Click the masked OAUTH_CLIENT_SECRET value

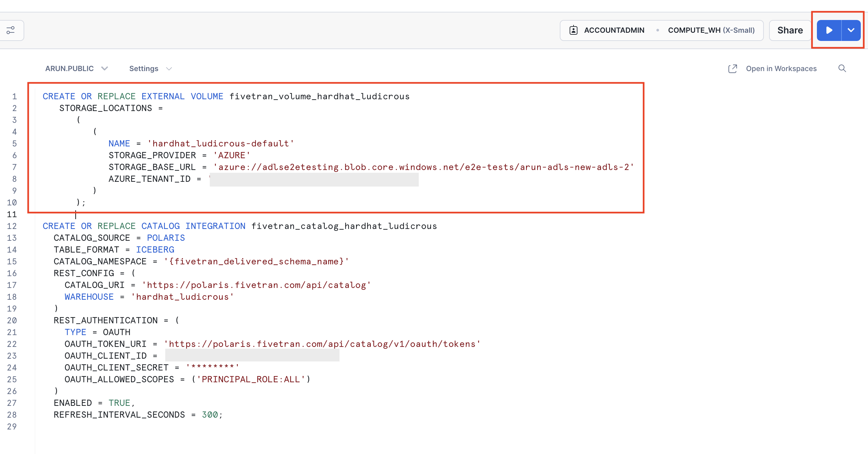tap(213, 367)
